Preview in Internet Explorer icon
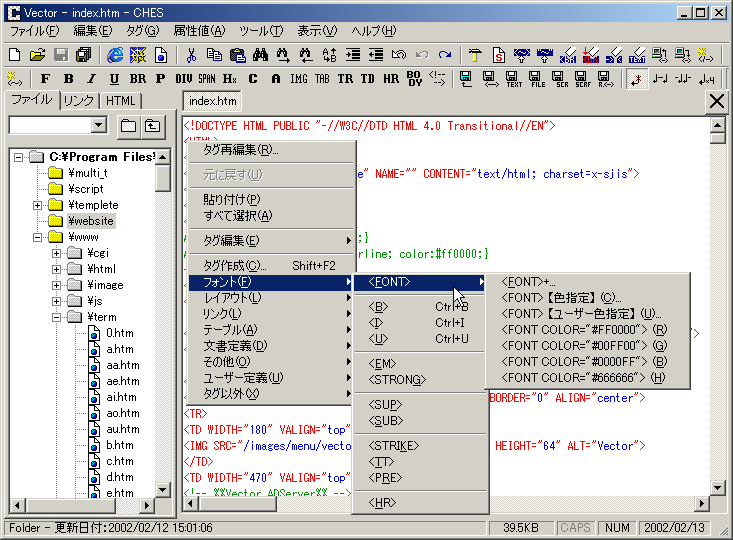Screen dimensions: 733x540 pyautogui.click(x=115, y=55)
